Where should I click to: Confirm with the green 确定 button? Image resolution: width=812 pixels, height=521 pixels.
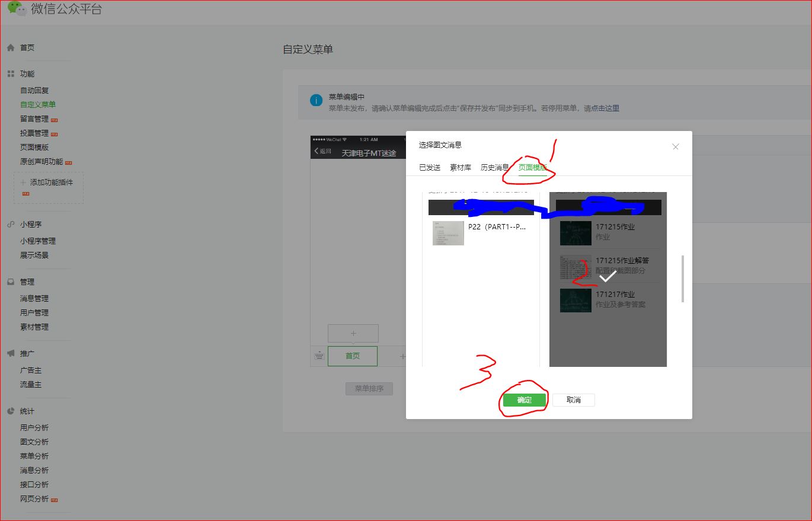tap(525, 400)
